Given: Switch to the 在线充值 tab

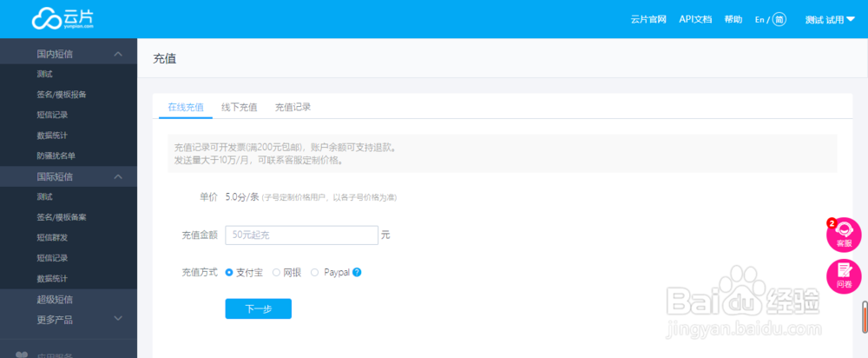Looking at the screenshot, I should tap(186, 107).
